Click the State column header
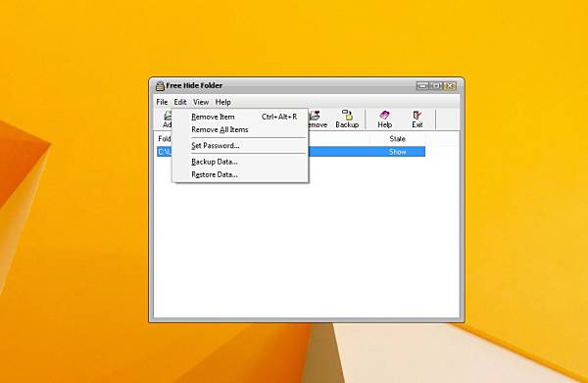Screen dimensions: 588x383 coord(397,139)
